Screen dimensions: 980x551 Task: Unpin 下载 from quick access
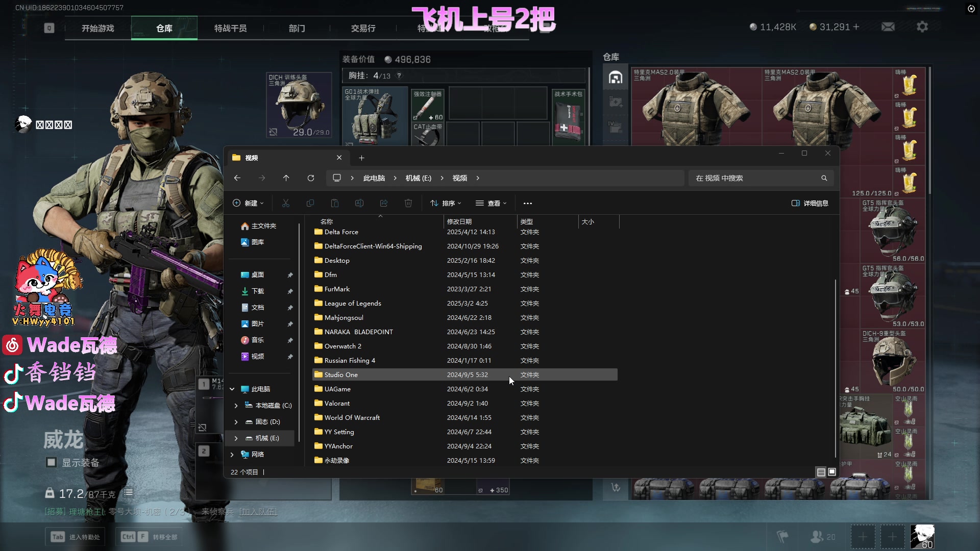click(290, 291)
